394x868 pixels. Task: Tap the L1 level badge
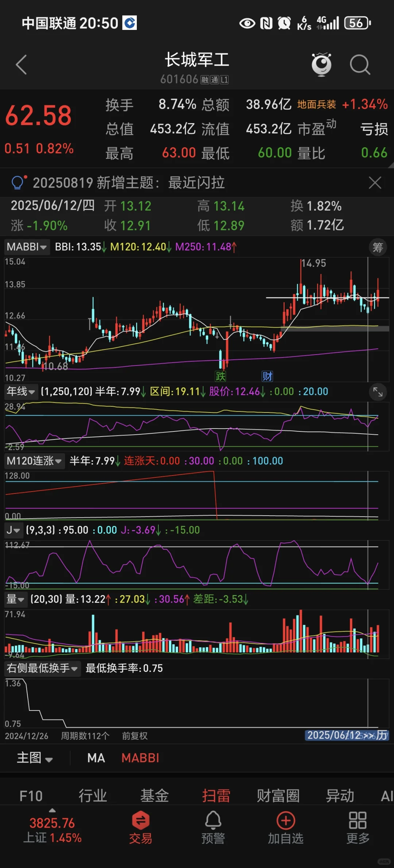[x=224, y=80]
